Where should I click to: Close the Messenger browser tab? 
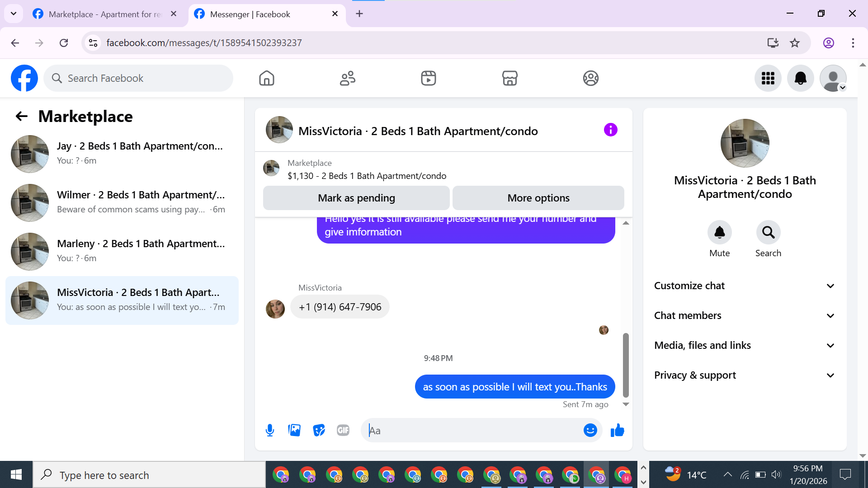pos(335,14)
